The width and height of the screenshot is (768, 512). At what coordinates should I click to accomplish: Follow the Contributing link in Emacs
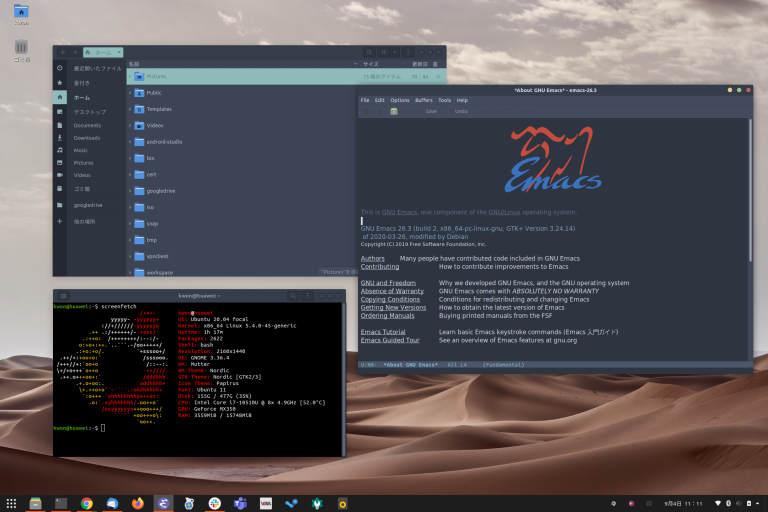point(380,267)
